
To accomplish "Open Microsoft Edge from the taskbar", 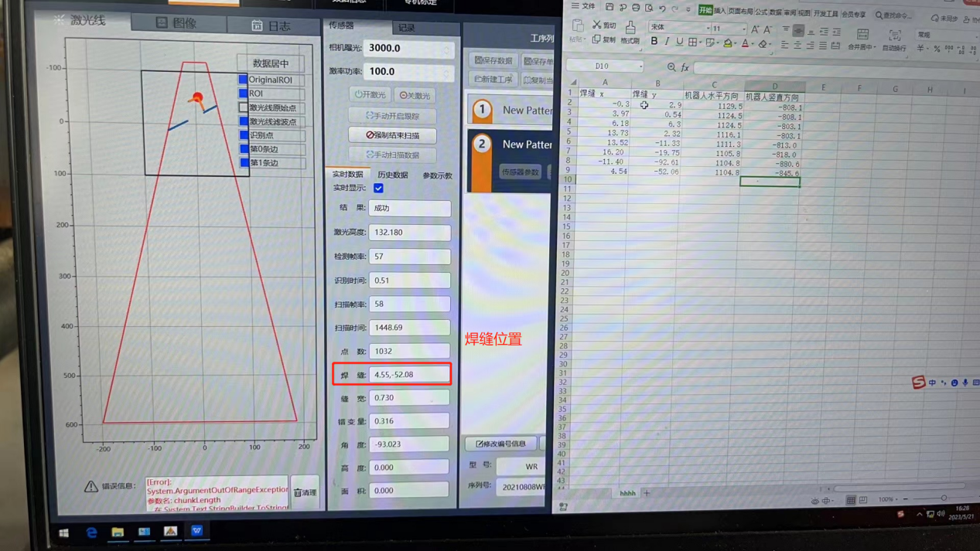I will point(91,532).
